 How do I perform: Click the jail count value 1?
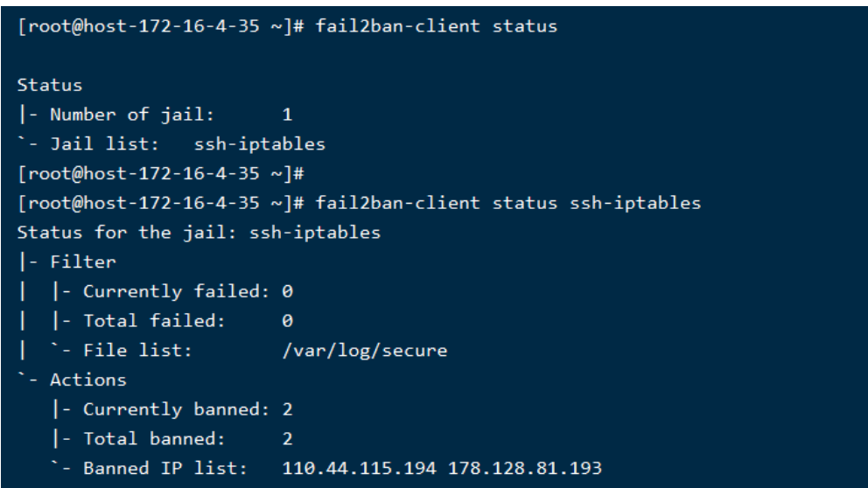tap(287, 115)
